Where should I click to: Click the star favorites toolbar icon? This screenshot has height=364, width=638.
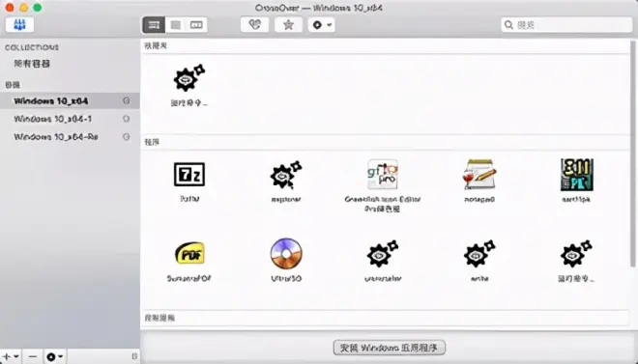click(288, 25)
